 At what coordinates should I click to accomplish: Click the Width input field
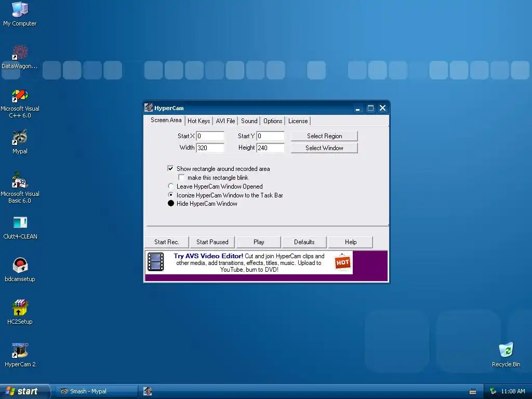coord(210,148)
